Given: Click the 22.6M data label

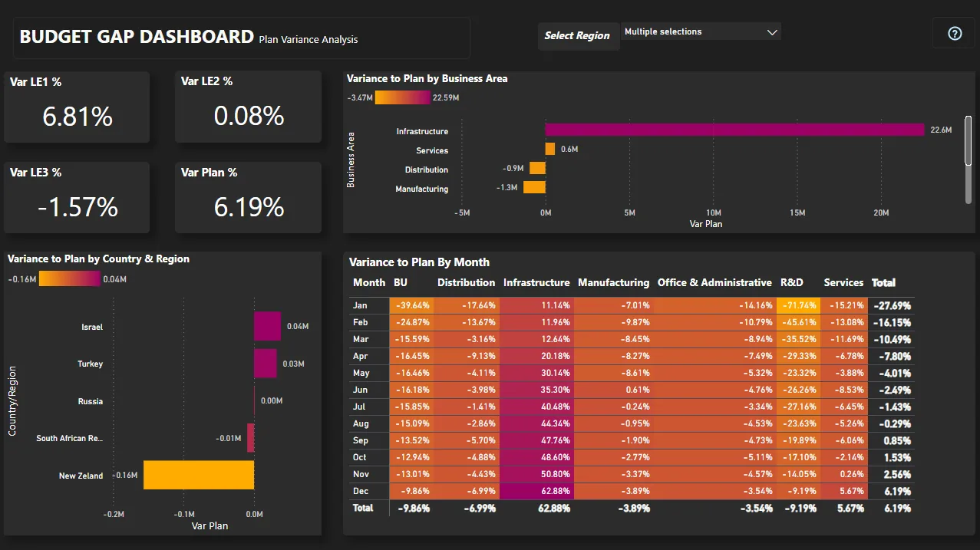Looking at the screenshot, I should point(941,130).
